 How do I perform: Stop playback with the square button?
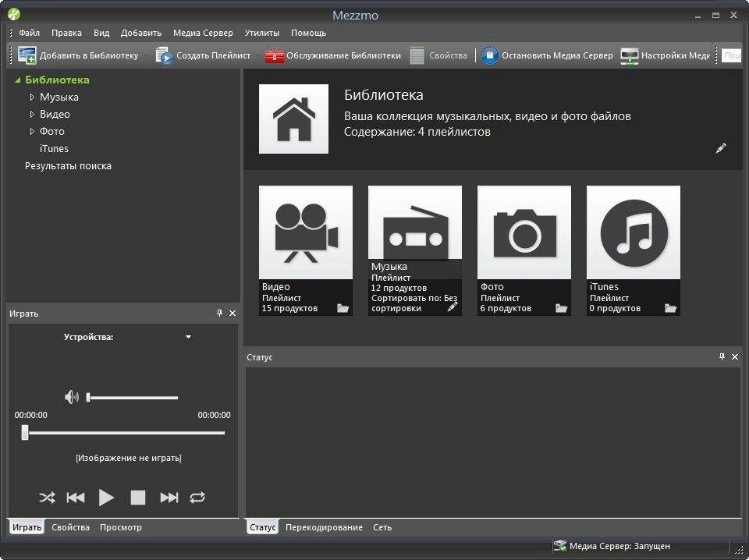[138, 498]
